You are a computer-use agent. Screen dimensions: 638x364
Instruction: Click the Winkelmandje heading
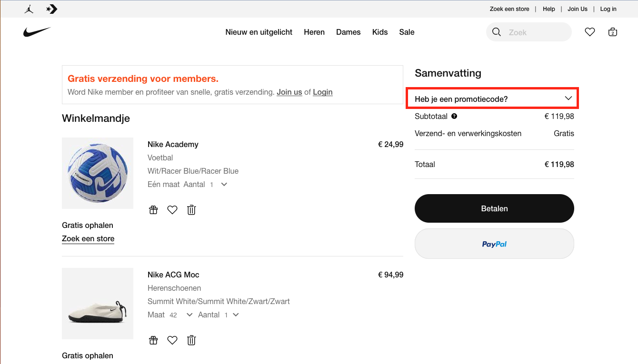click(x=96, y=118)
